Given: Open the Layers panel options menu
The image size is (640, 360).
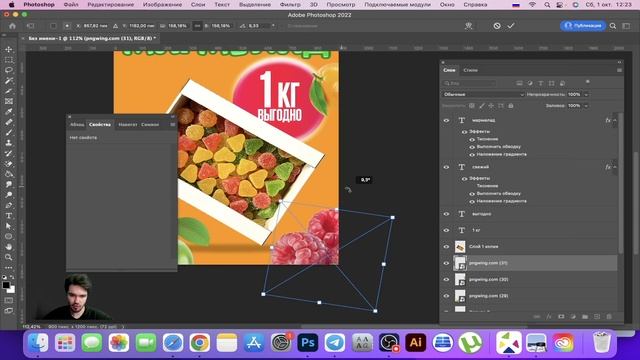Looking at the screenshot, I should 619,70.
